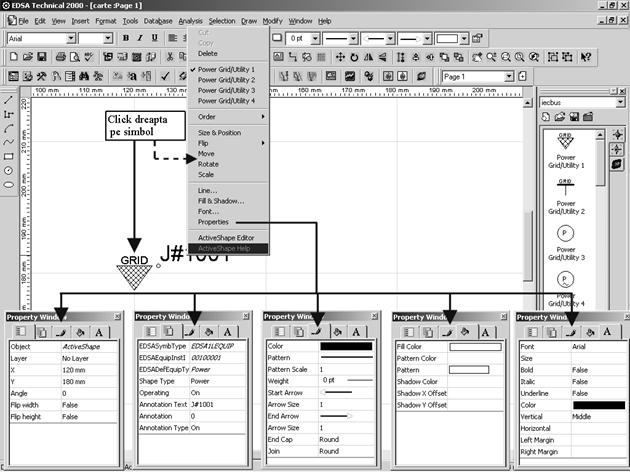Click the Open file folder icon
630x472 pixels.
[28, 57]
